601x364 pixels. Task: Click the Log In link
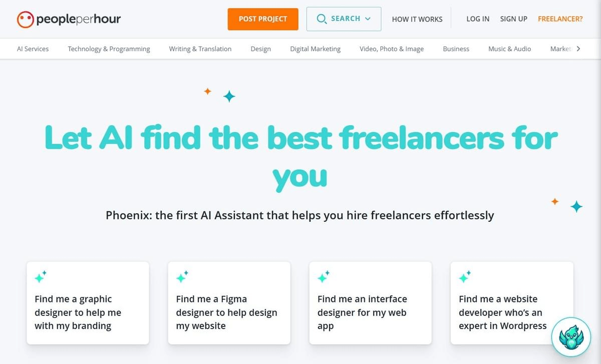point(477,19)
